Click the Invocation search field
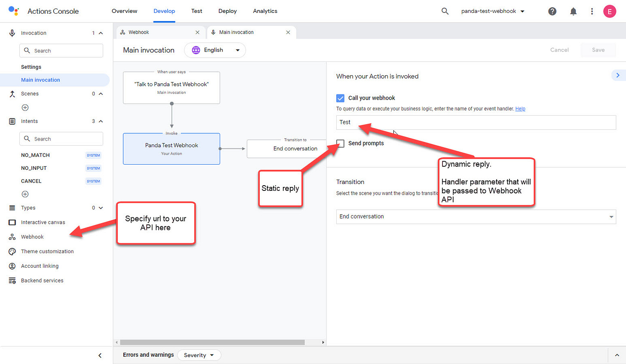The height and width of the screenshot is (364, 626). pos(61,51)
